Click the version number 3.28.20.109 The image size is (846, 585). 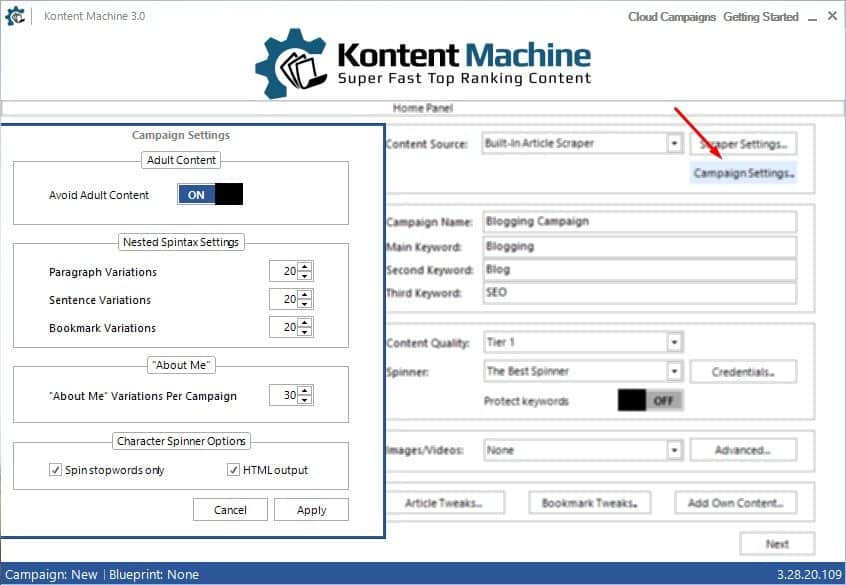(809, 574)
